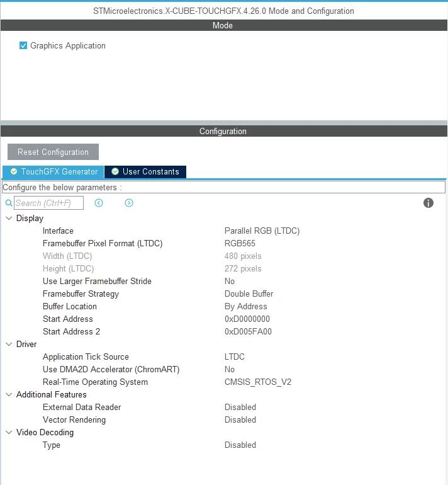The height and width of the screenshot is (485, 448).
Task: Select the Application Tick Source label
Action: [x=86, y=357]
